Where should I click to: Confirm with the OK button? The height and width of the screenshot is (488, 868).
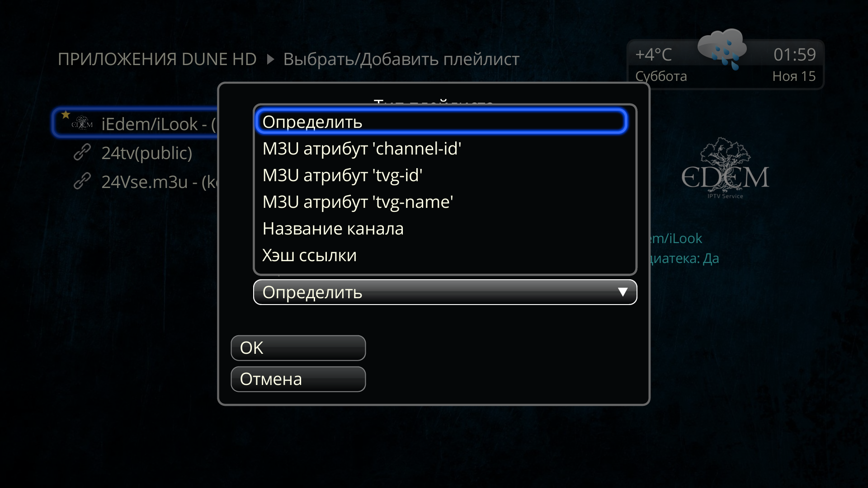coord(298,348)
